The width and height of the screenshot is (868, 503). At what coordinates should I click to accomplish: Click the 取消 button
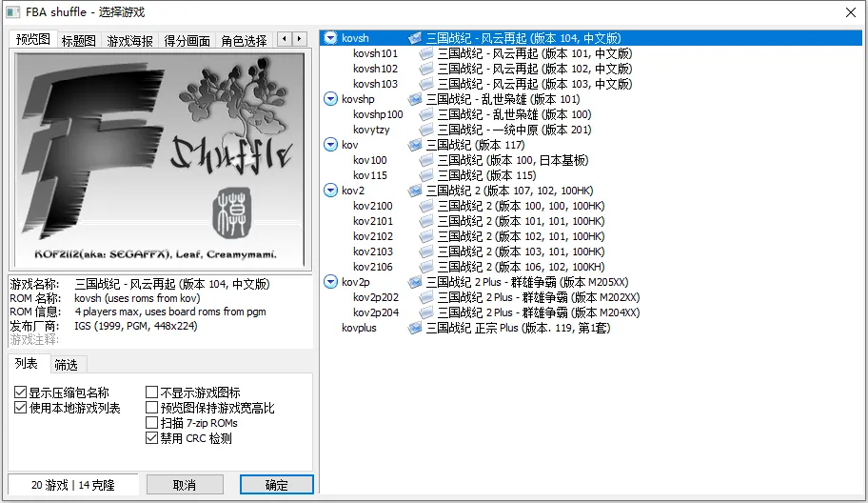point(185,485)
